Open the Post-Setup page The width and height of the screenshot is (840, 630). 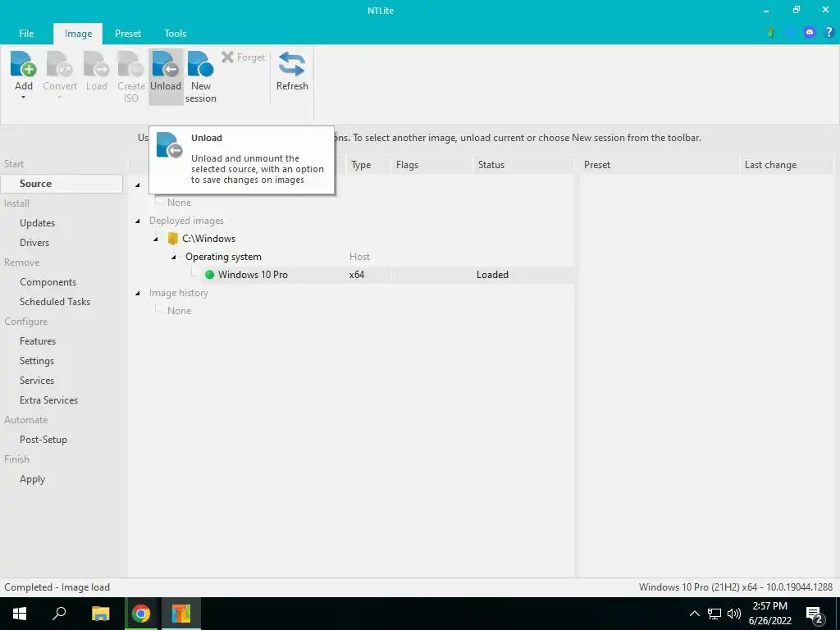tap(43, 440)
